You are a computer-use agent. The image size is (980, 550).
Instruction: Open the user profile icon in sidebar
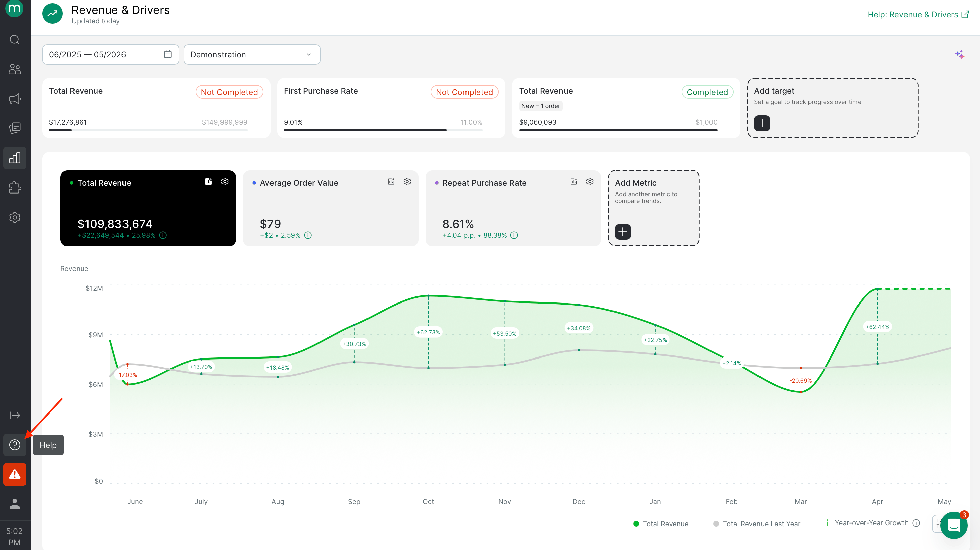15,504
